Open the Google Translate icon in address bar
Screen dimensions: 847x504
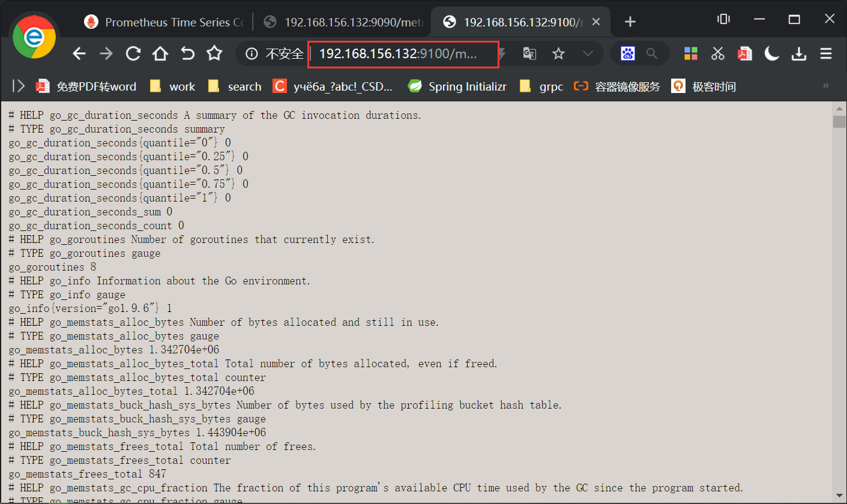529,53
